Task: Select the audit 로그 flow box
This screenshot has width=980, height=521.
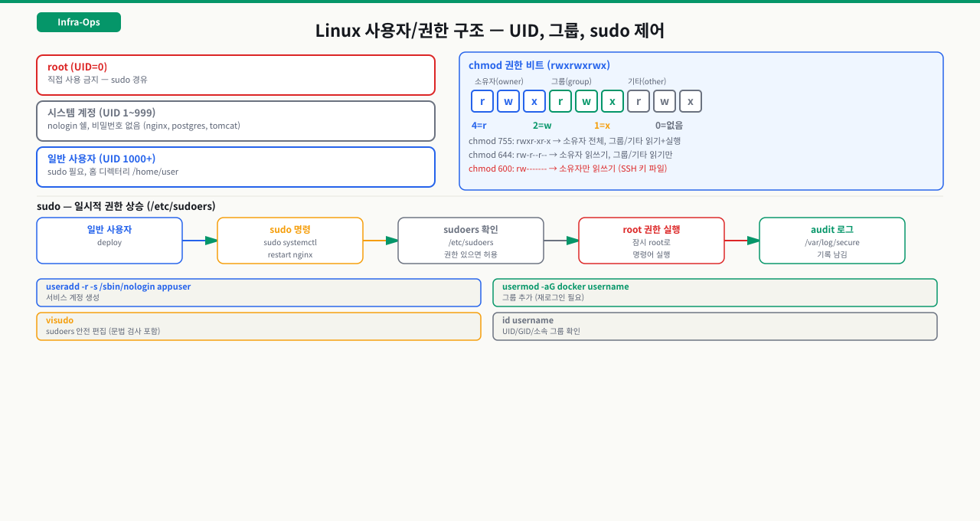Action: (832, 241)
